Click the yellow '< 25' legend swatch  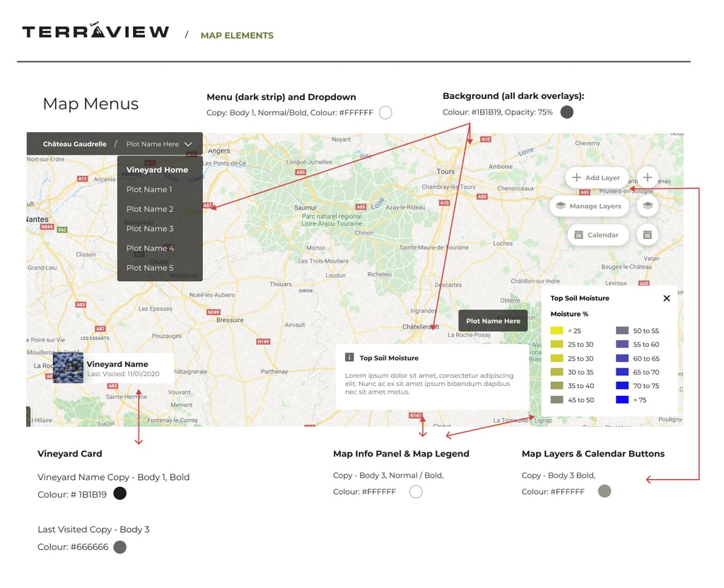557,331
